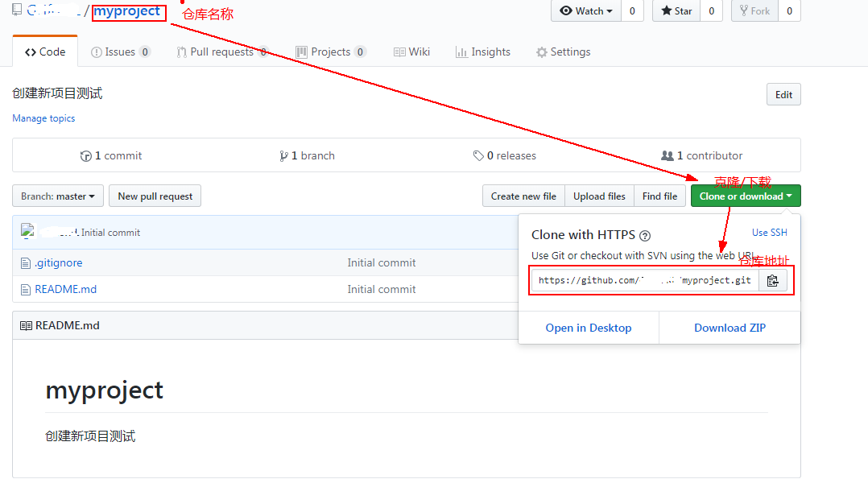View the 1 contributor page
This screenshot has width=868, height=479.
tap(701, 155)
